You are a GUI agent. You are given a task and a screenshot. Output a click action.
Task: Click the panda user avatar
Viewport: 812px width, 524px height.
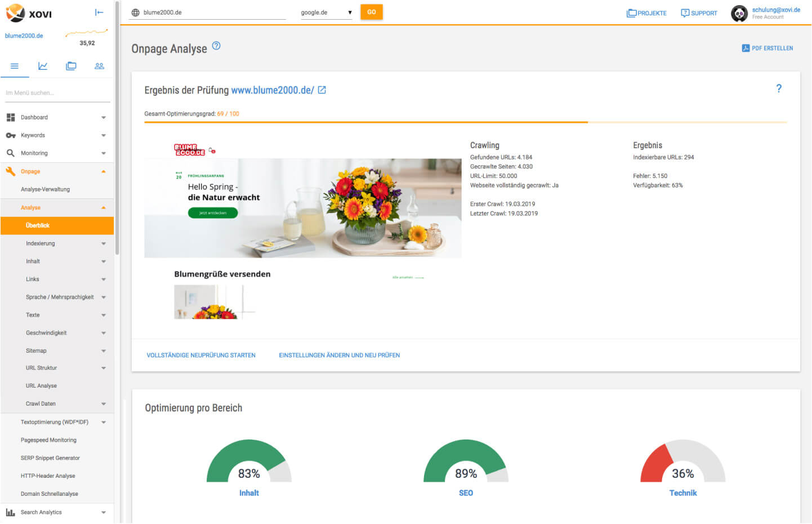coord(739,14)
